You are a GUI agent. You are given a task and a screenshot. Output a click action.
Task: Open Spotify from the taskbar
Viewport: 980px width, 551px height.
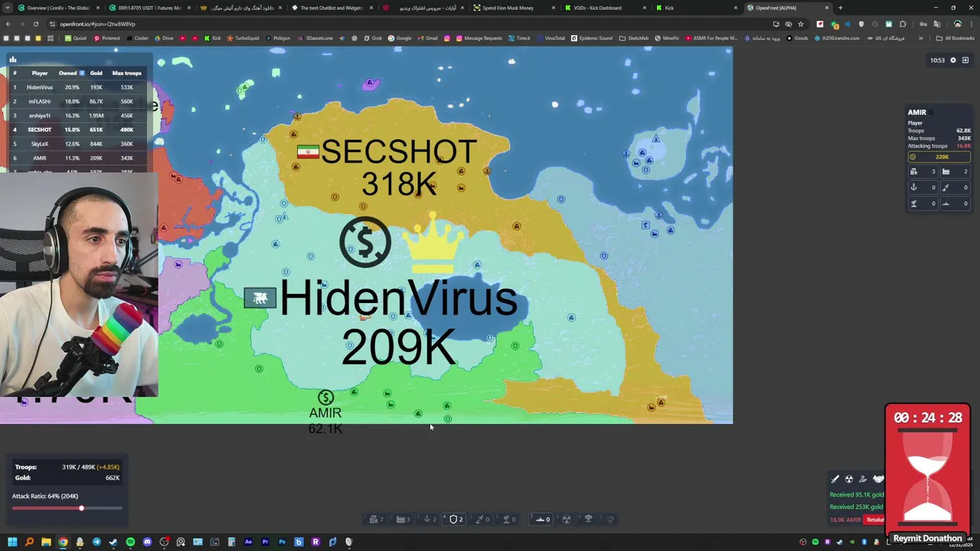coord(130,542)
